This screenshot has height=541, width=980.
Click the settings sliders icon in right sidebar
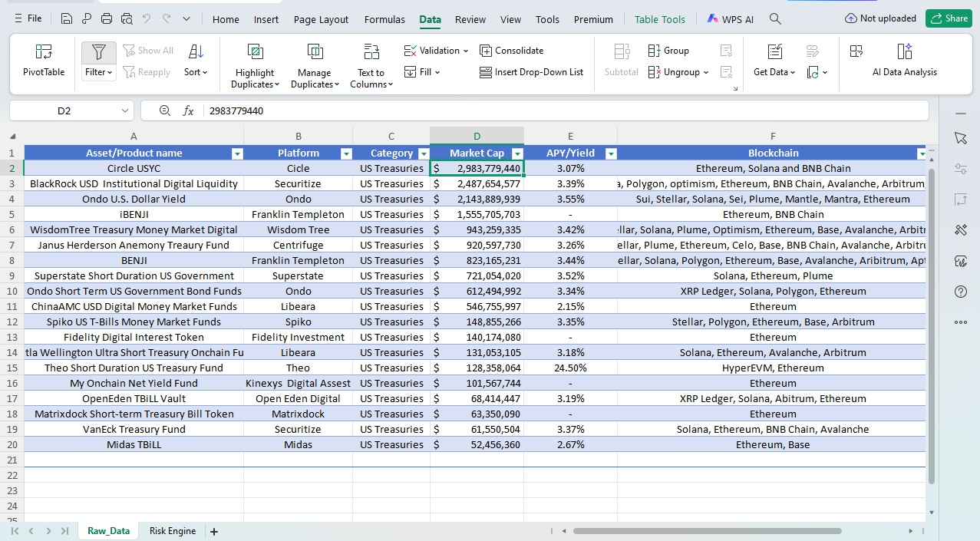point(961,169)
